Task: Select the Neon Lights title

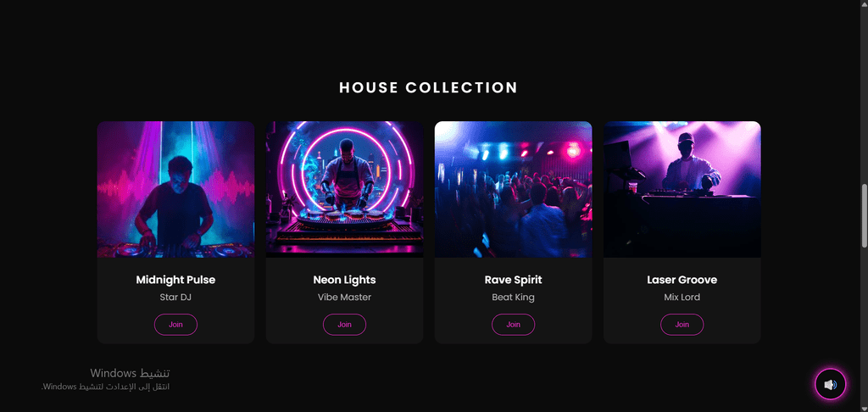Action: [344, 280]
